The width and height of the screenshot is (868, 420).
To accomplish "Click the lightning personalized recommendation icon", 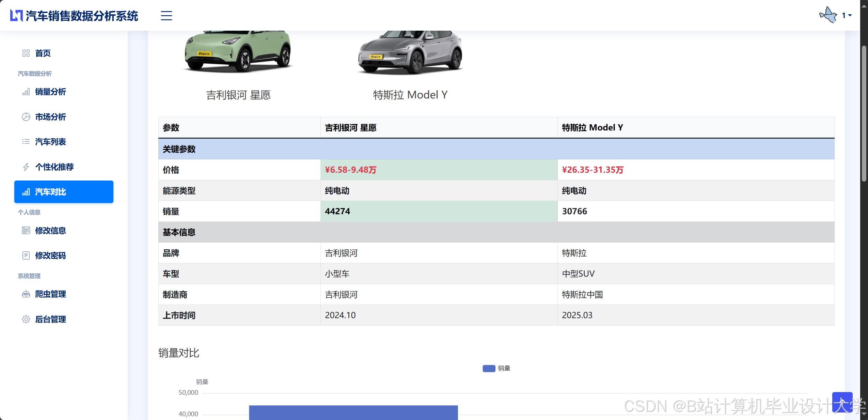I will tap(26, 167).
